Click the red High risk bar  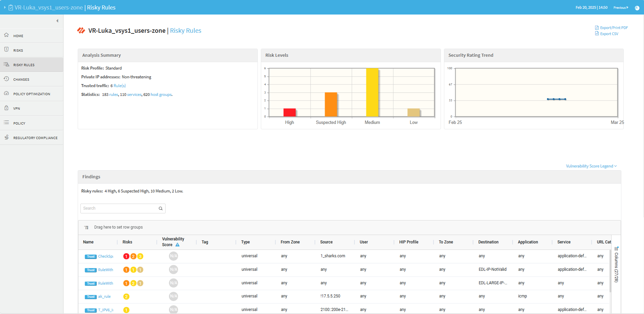click(x=289, y=112)
